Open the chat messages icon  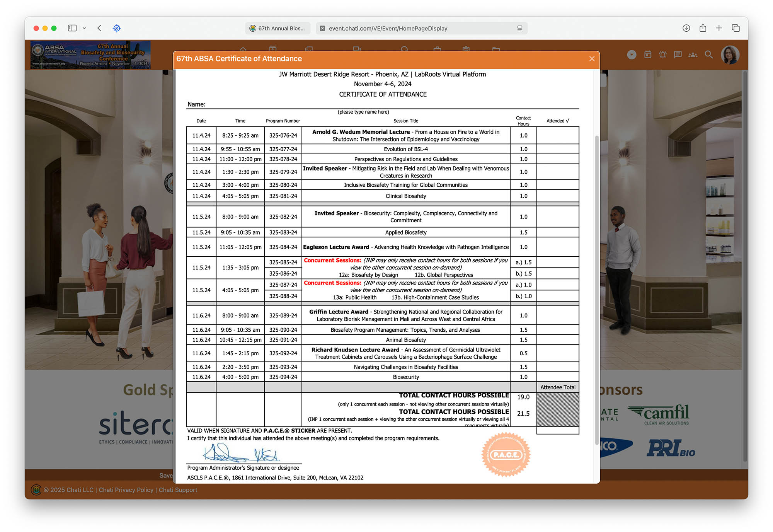click(x=678, y=55)
